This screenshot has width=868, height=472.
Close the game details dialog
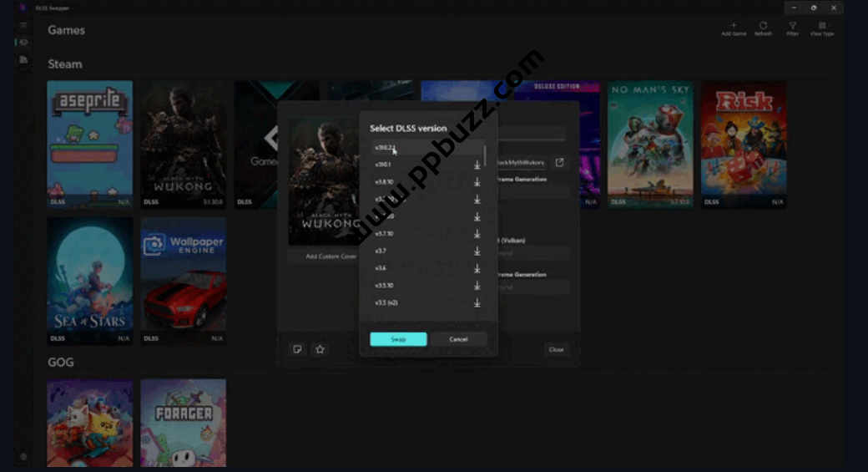tap(556, 349)
